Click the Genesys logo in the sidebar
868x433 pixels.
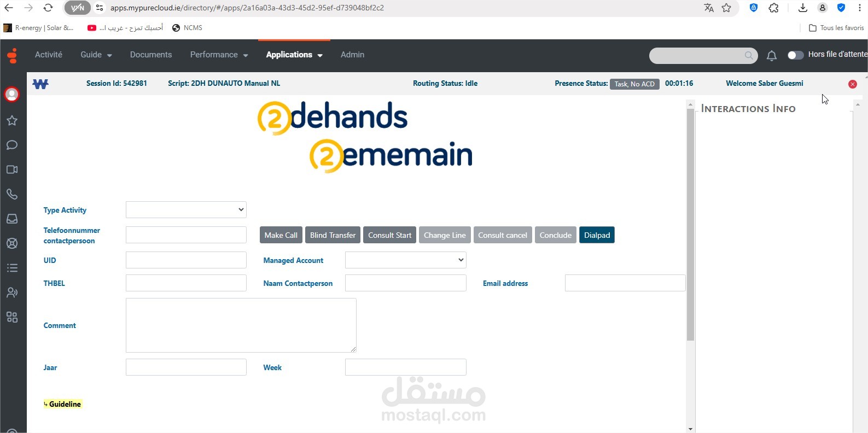point(12,55)
